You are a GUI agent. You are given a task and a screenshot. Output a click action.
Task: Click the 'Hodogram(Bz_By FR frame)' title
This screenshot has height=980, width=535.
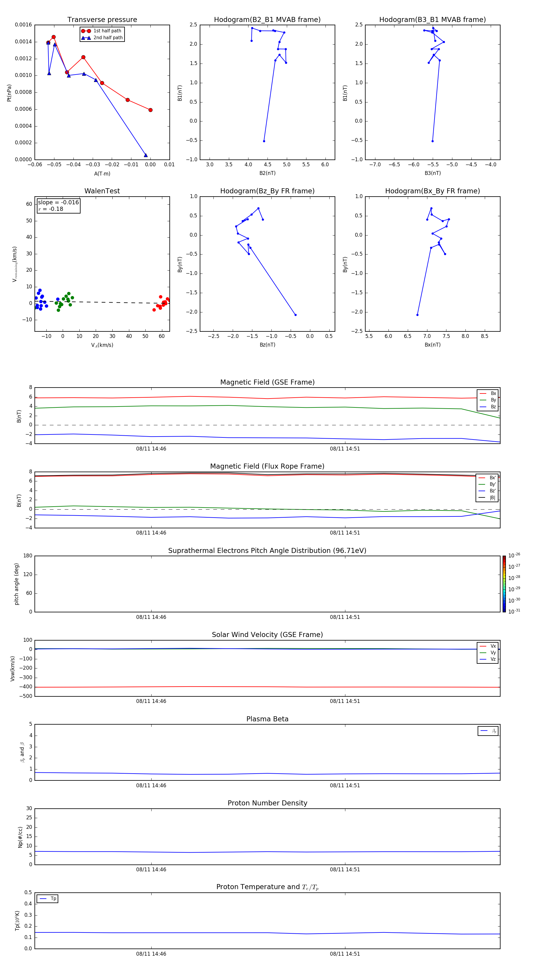[267, 191]
